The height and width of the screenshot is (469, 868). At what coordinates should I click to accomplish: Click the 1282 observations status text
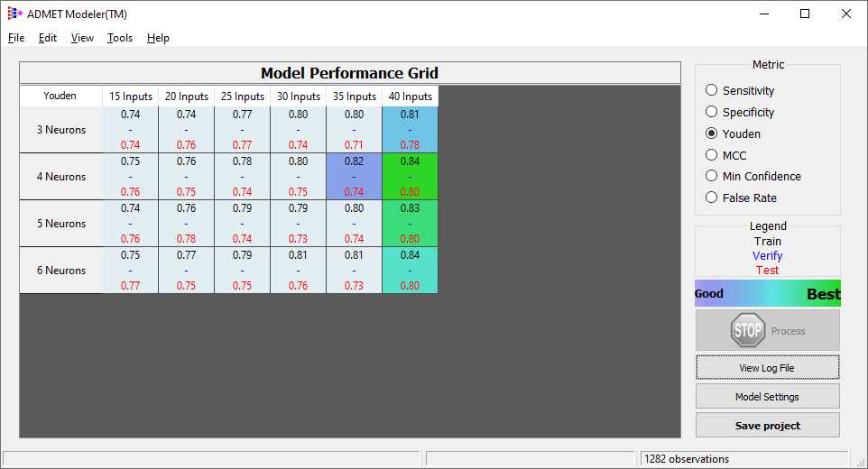[x=687, y=459]
